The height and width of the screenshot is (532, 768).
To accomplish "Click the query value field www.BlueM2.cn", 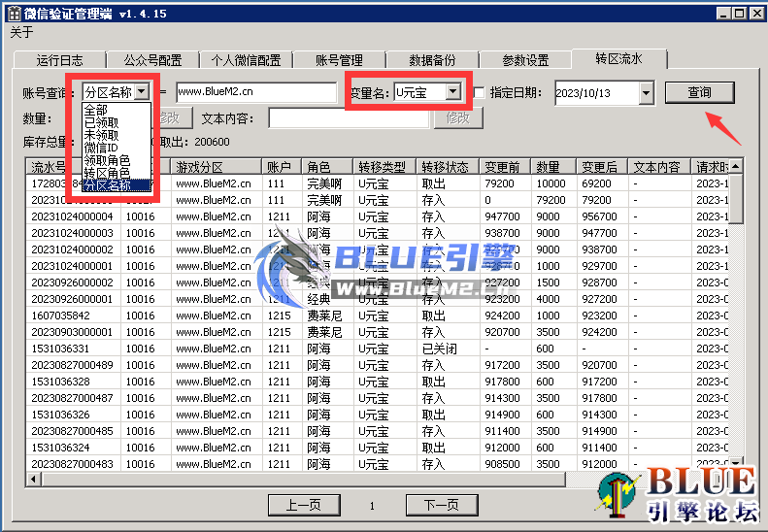I will pyautogui.click(x=256, y=91).
